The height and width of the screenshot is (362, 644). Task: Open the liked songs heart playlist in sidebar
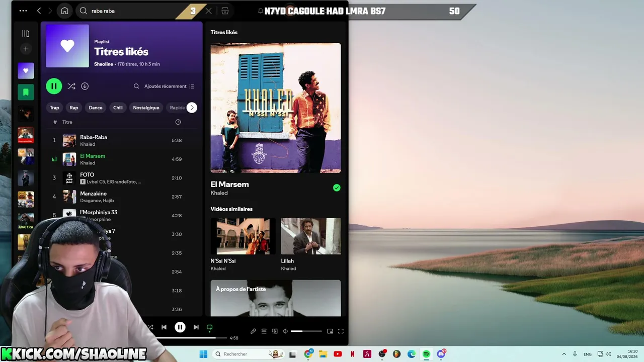pos(26,71)
